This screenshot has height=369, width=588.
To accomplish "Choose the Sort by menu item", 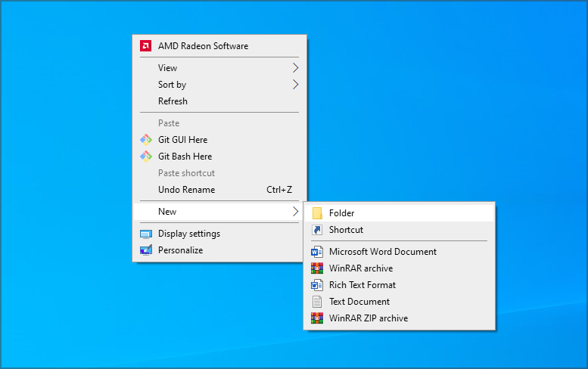I will pyautogui.click(x=219, y=84).
